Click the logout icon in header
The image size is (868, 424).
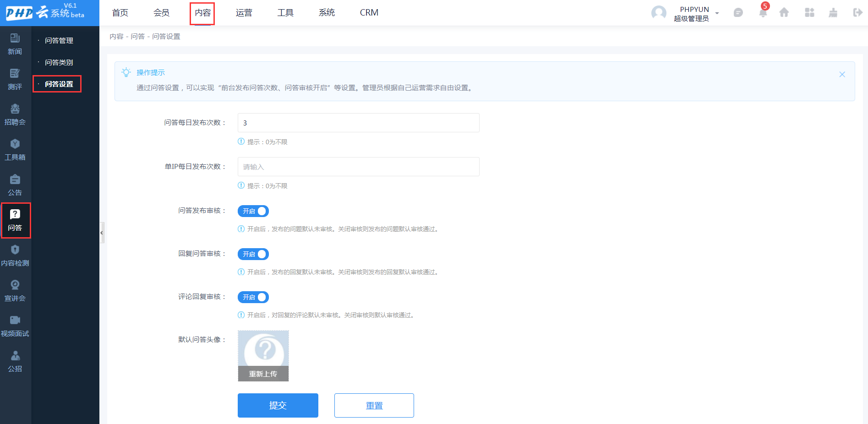click(x=857, y=13)
